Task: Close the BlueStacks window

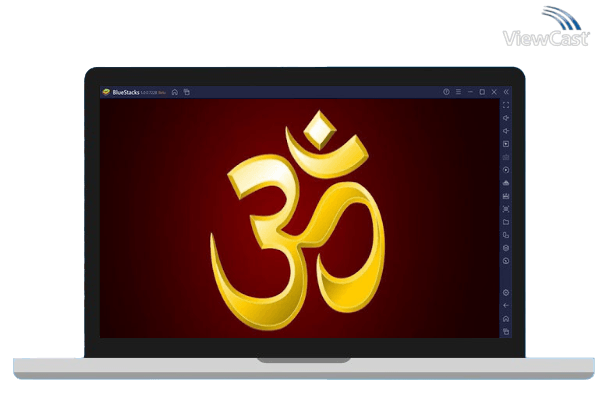Action: tap(494, 92)
